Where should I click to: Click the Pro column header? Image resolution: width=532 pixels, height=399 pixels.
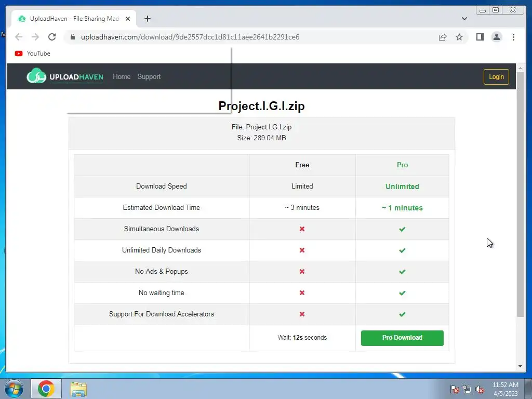click(402, 165)
